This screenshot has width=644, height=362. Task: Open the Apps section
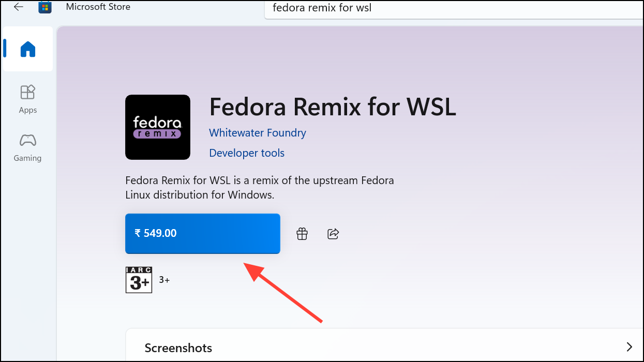click(27, 98)
